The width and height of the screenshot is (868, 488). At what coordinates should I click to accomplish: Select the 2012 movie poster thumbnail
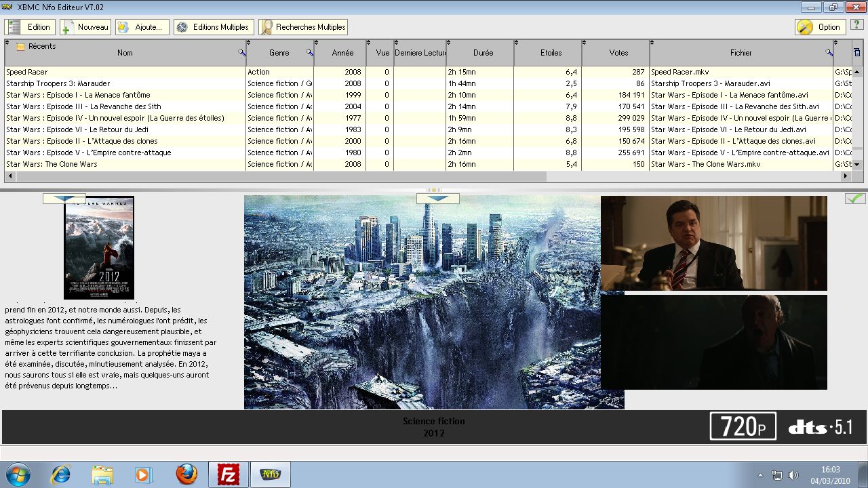(x=99, y=247)
